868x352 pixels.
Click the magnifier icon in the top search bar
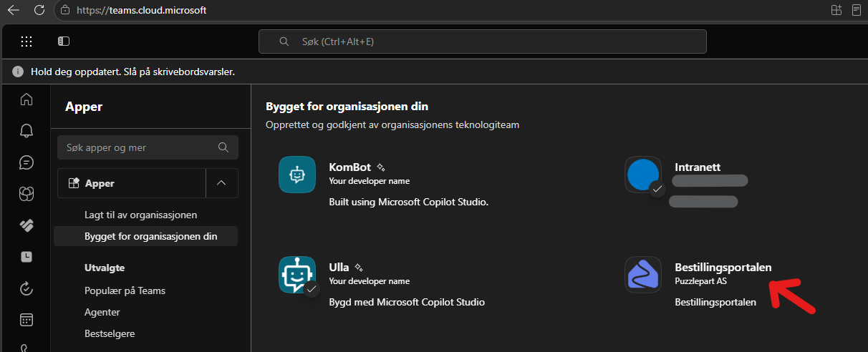point(284,41)
